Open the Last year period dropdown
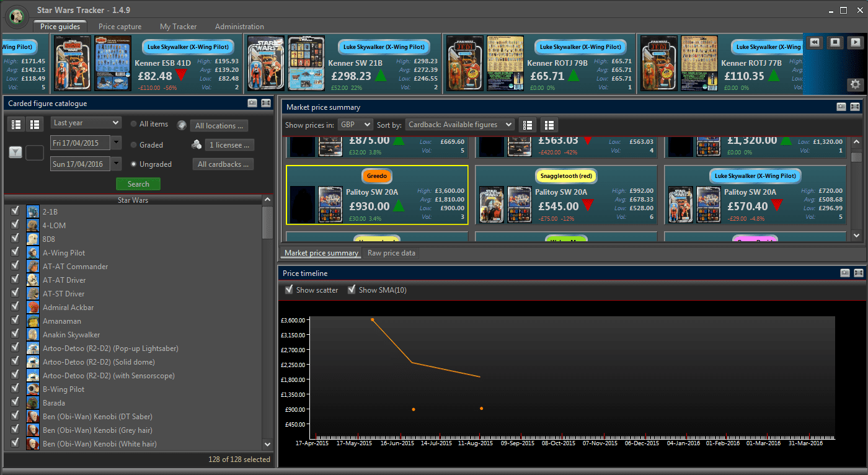Image resolution: width=868 pixels, height=475 pixels. [86, 123]
